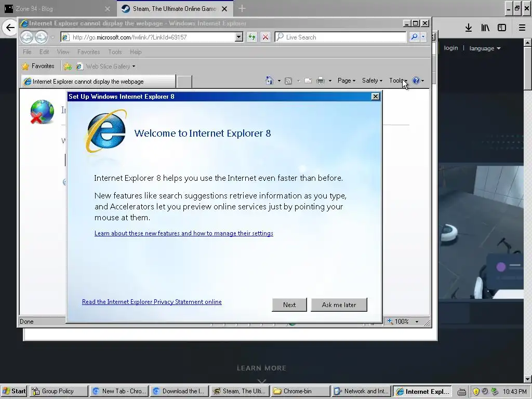Click the blue Help icon in command bar

click(x=416, y=81)
